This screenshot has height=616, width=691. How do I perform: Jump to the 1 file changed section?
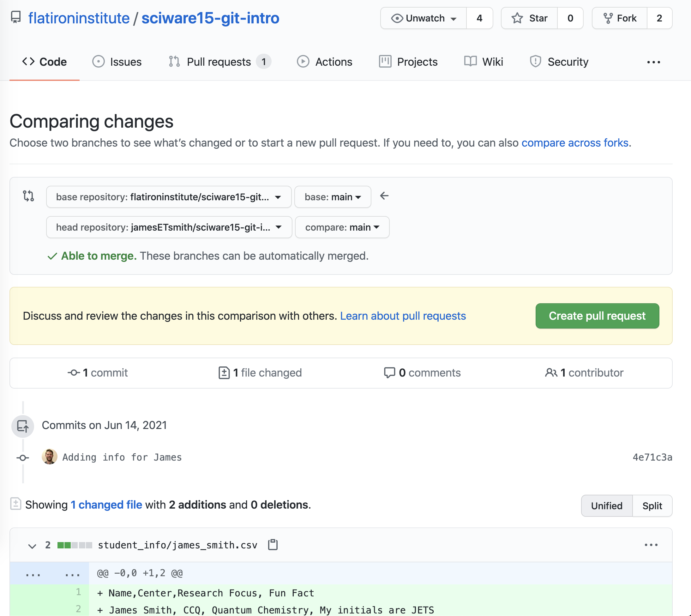point(260,373)
